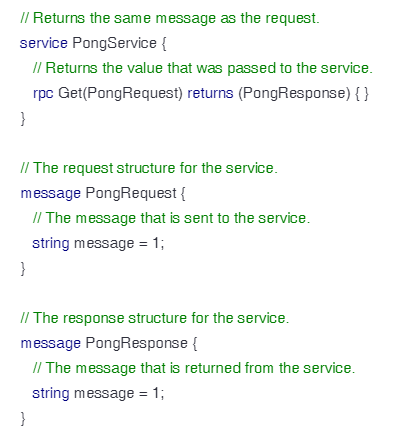Click comment 'The request structure for the service'
Screen dimensions: 407x438
pyautogui.click(x=149, y=168)
